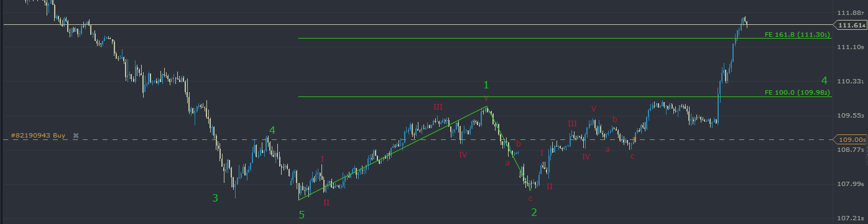Select the red sub-wave V directly under green 1
The width and height of the screenshot is (868, 224).
click(486, 99)
